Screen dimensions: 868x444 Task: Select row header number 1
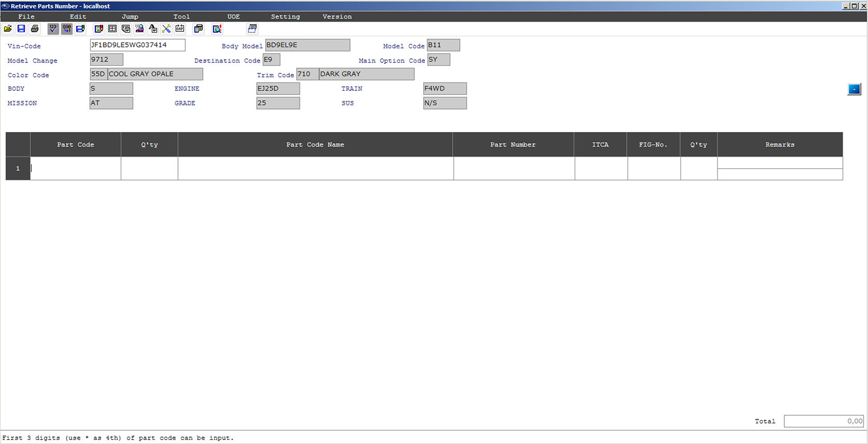tap(18, 168)
